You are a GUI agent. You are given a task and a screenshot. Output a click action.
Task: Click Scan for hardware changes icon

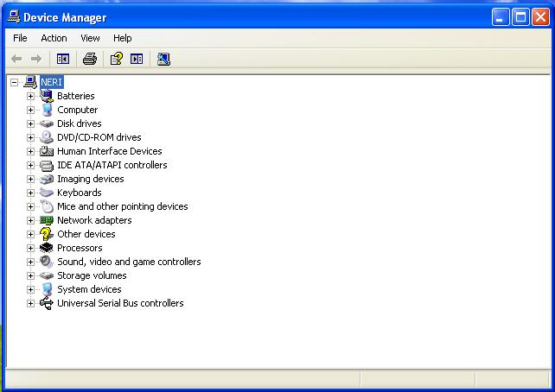click(x=163, y=59)
